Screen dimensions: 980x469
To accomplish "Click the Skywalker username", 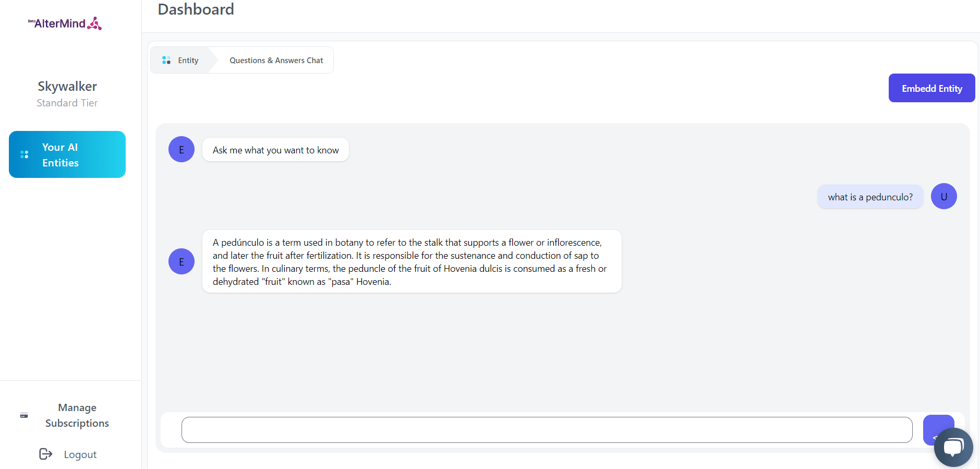I will pos(67,87).
